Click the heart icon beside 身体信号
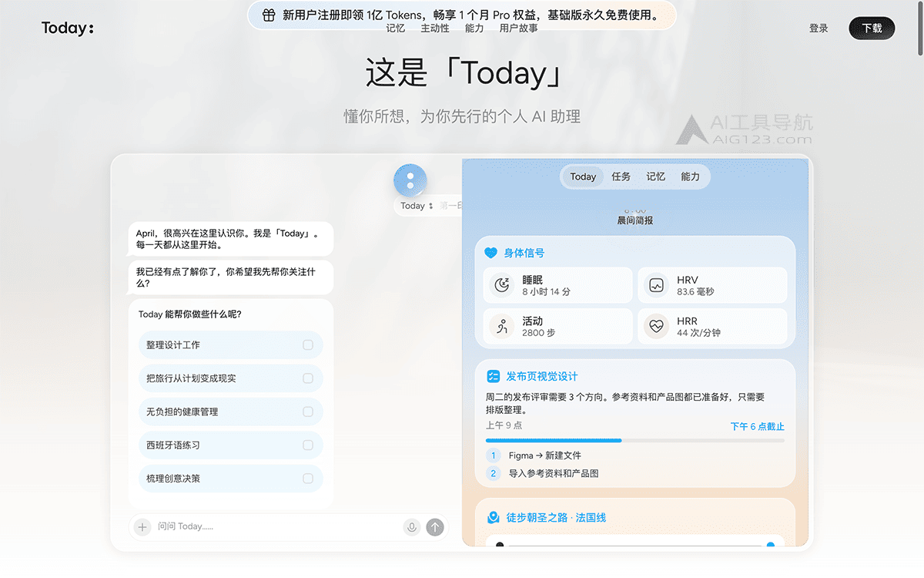Screen dimensions: 924x578 (x=490, y=253)
